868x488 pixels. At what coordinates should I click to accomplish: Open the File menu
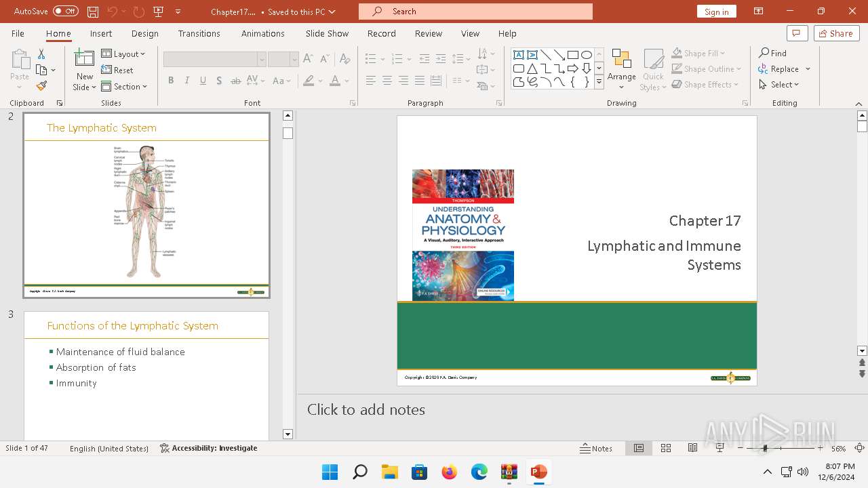[18, 33]
